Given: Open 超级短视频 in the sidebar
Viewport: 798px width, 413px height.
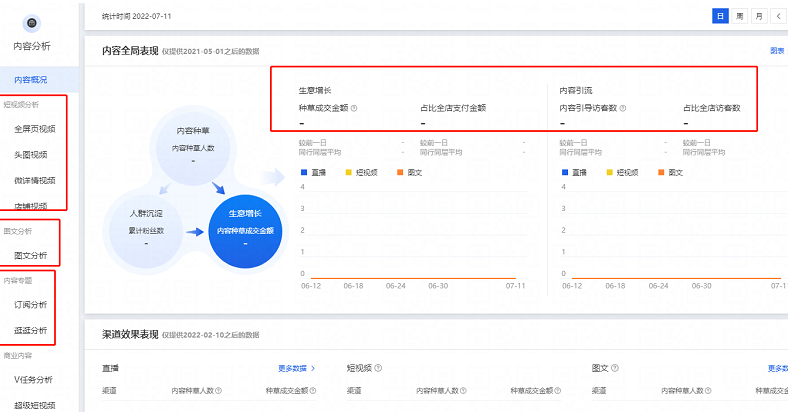Looking at the screenshot, I should (35, 405).
